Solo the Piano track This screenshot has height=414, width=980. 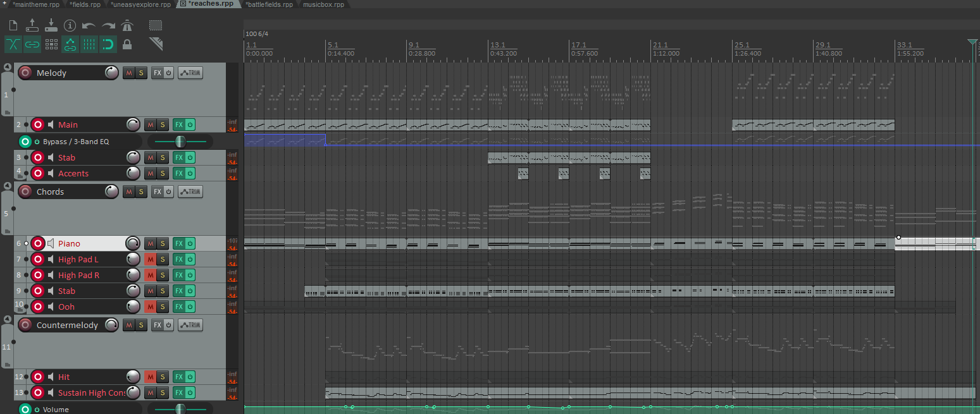click(x=162, y=243)
